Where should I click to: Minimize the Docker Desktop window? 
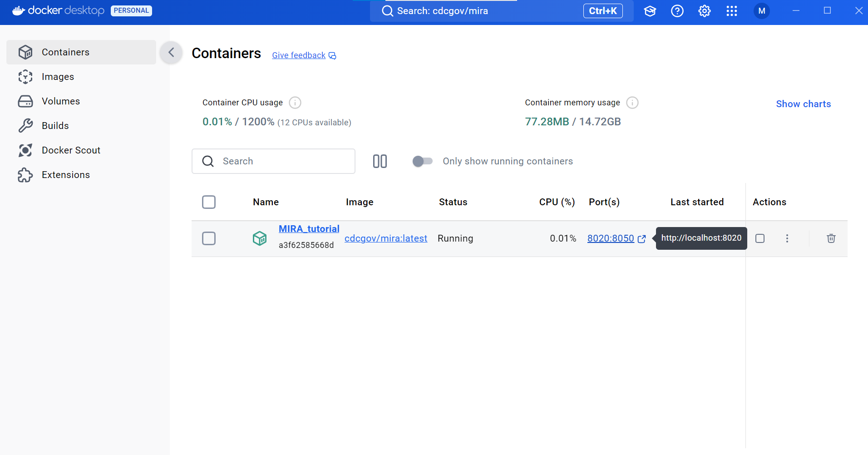[796, 10]
